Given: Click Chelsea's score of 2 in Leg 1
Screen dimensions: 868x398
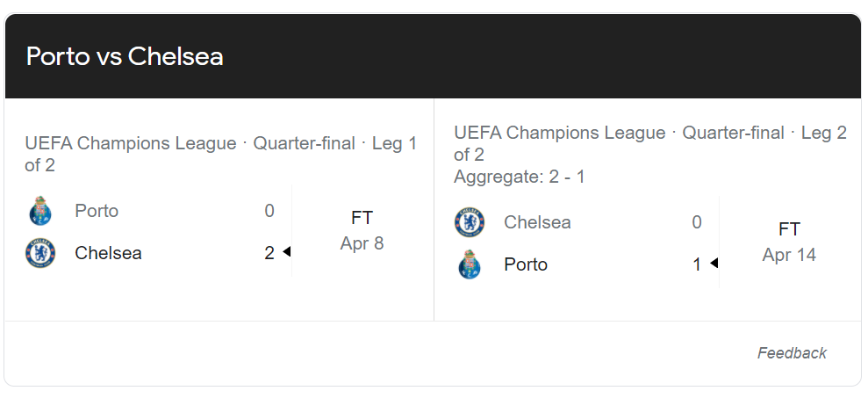Looking at the screenshot, I should pos(269,253).
